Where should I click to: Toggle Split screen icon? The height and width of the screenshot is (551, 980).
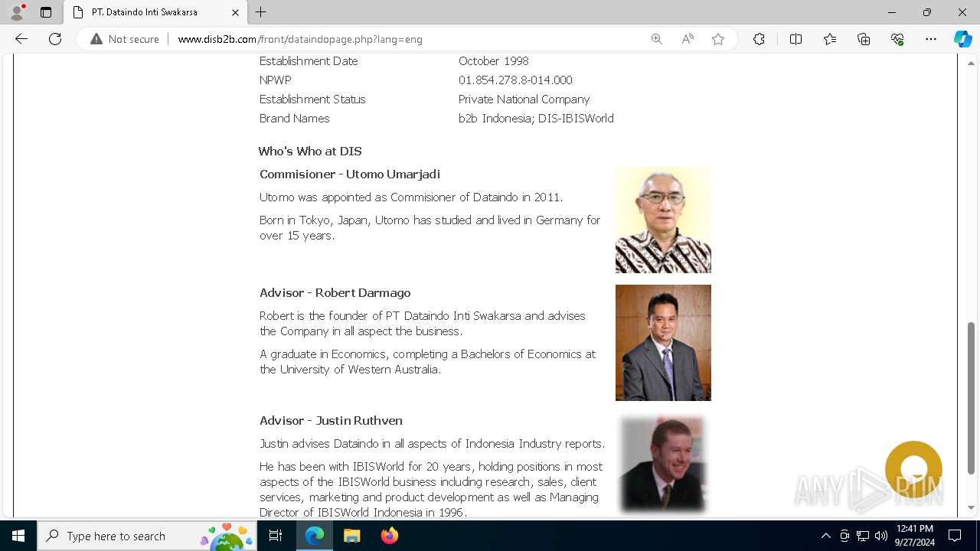pyautogui.click(x=795, y=39)
